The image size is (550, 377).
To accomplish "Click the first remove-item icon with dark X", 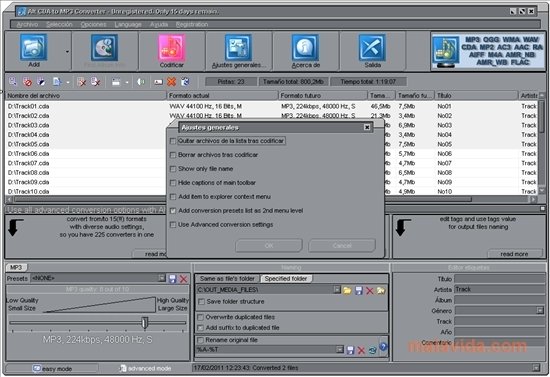I will pyautogui.click(x=81, y=82).
